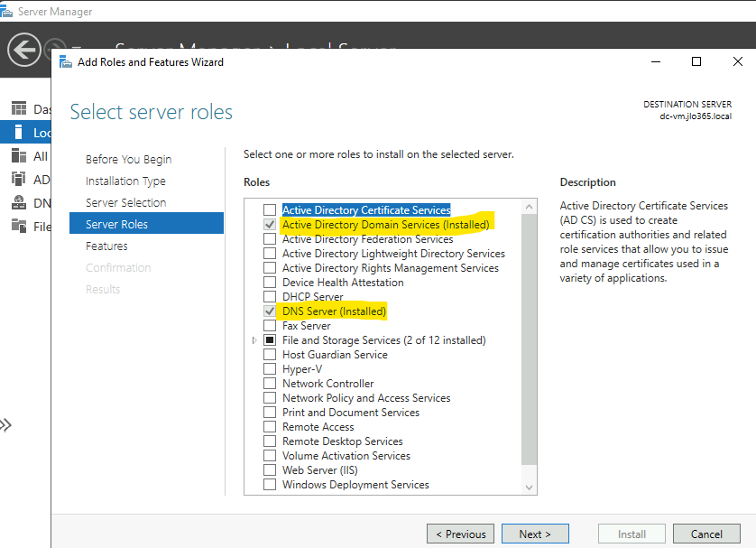Select the Remote Access role text
756x548 pixels.
pyautogui.click(x=318, y=427)
